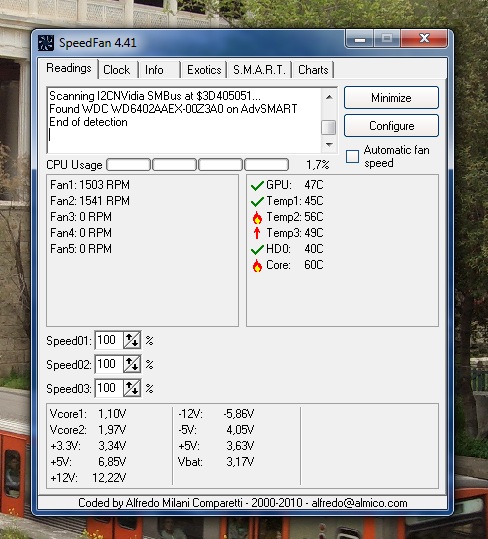Click the log scrollbar thumb
The width and height of the screenshot is (488, 539).
(329, 127)
